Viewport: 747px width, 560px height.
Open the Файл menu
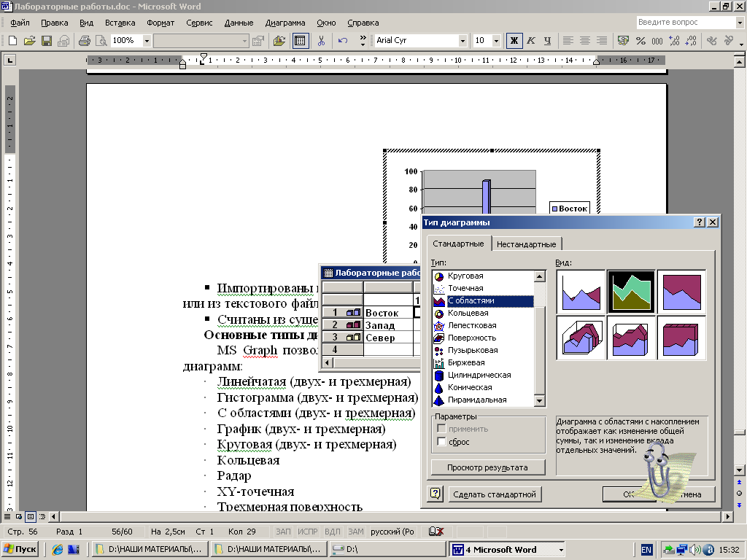20,23
